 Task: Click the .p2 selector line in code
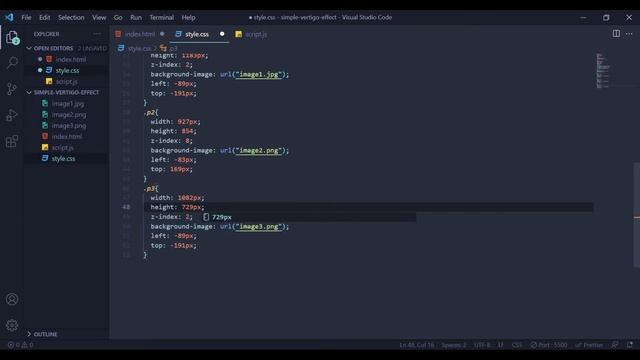tap(151, 112)
